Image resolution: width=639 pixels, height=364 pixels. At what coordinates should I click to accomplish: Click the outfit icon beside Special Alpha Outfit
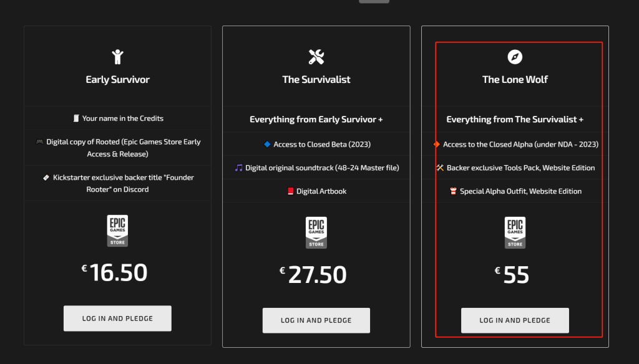pyautogui.click(x=453, y=191)
